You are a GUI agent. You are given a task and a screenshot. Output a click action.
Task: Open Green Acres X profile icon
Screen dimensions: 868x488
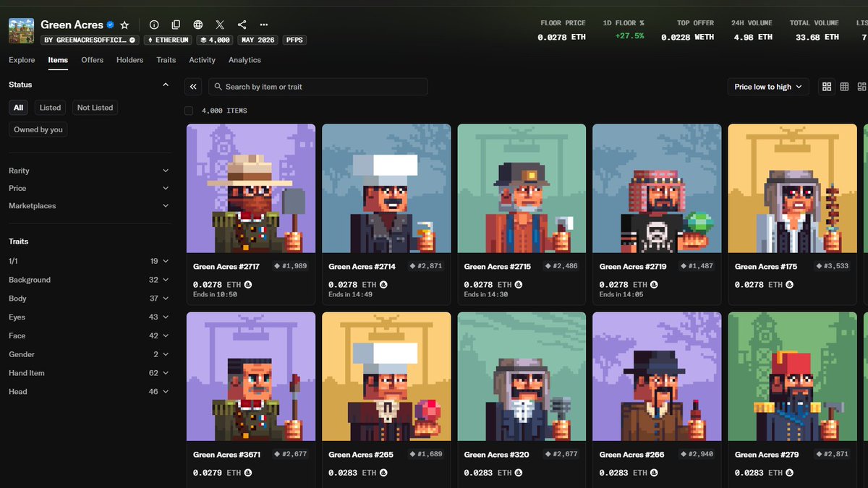pyautogui.click(x=220, y=25)
